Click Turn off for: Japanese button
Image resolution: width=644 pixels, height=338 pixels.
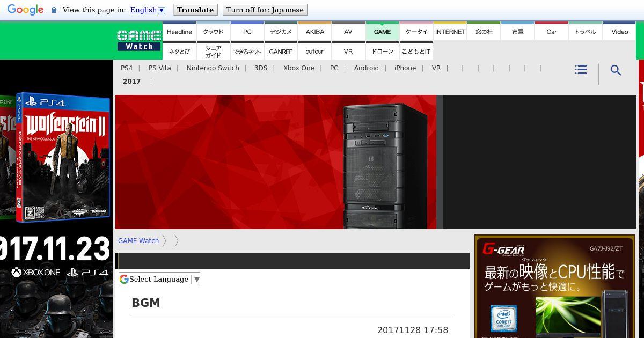265,10
